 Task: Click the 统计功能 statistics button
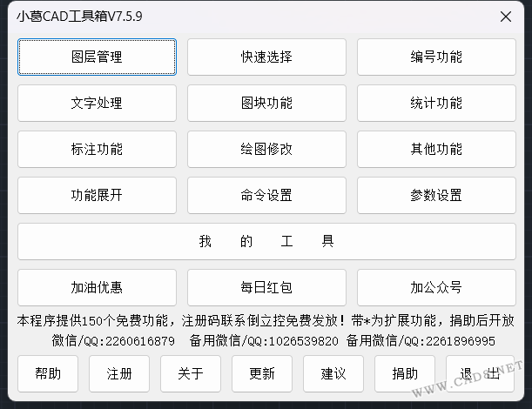coord(436,103)
